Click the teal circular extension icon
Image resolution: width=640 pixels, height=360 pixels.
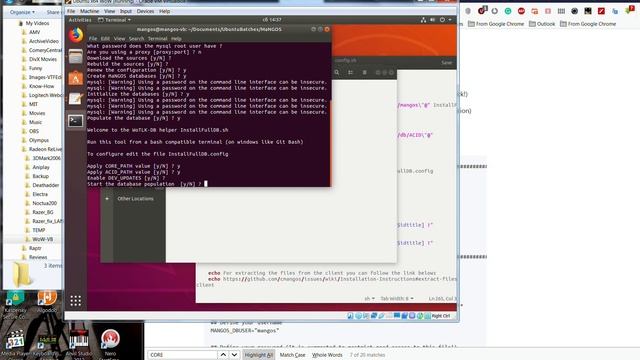(508, 11)
